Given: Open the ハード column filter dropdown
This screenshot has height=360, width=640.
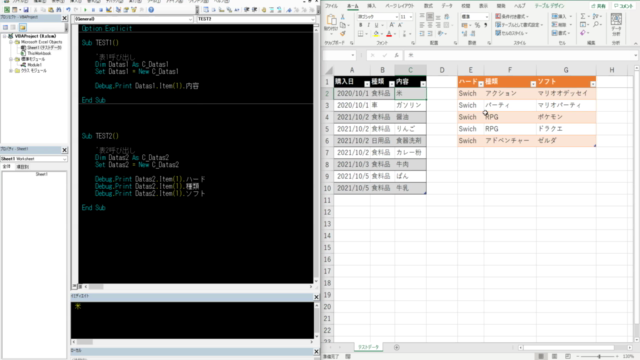Looking at the screenshot, I should [480, 84].
